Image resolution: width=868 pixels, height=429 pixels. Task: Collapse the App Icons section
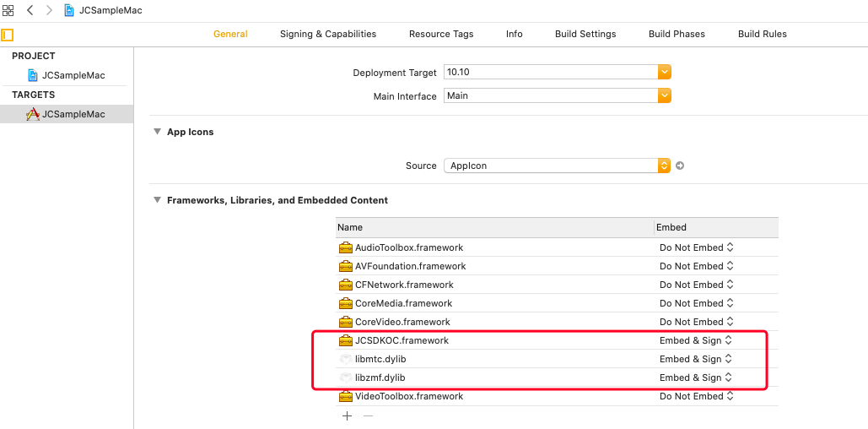(x=157, y=132)
